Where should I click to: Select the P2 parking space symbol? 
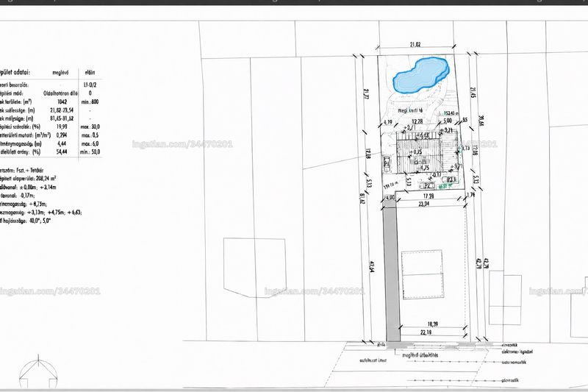click(427, 185)
